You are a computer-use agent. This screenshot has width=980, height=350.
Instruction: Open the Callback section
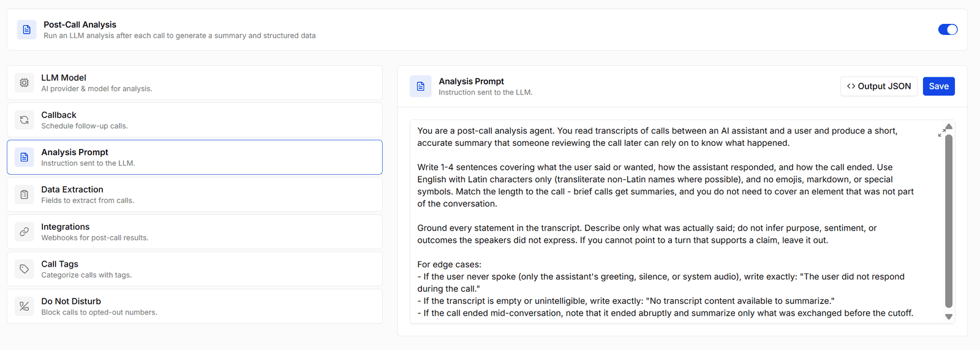tap(195, 120)
